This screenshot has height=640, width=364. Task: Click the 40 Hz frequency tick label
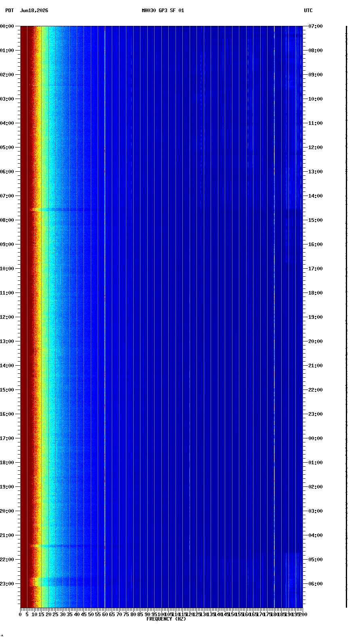77,615
